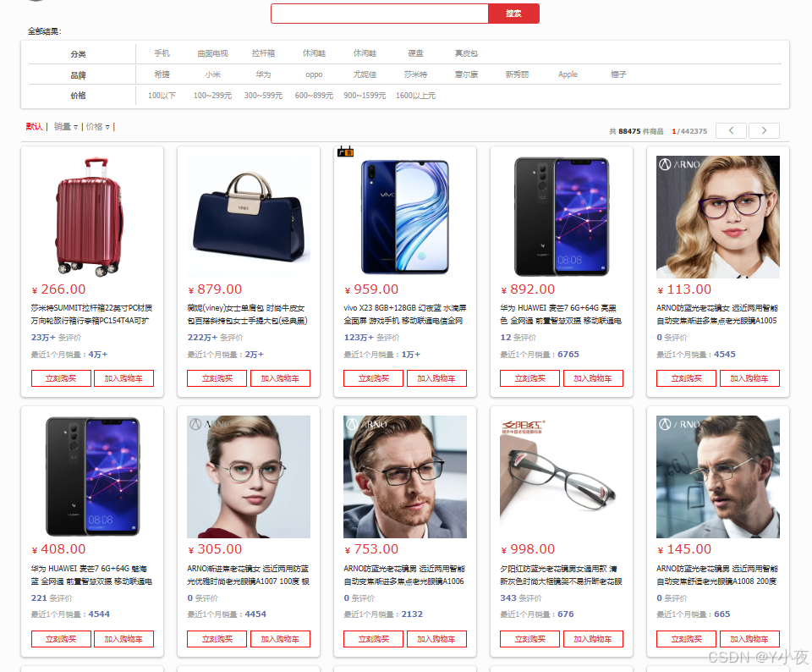Image resolution: width=812 pixels, height=672 pixels.
Task: Sort results by 销量 dropdown
Action: (66, 126)
